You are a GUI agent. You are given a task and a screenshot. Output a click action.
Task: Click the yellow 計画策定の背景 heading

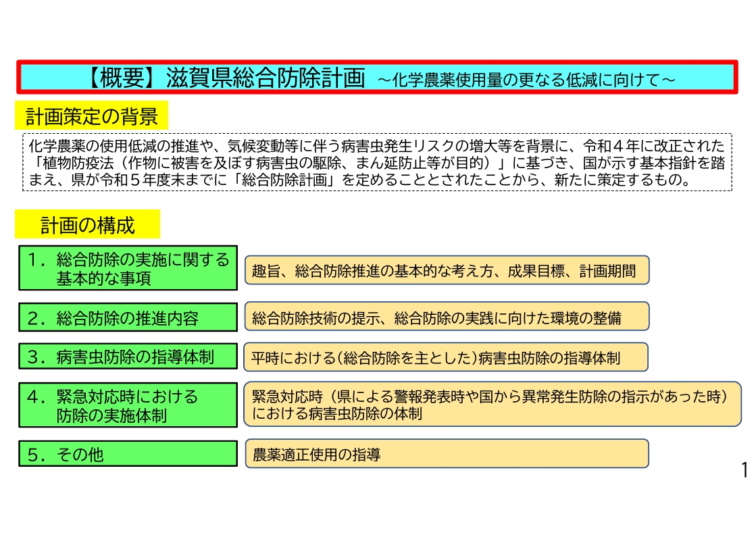point(91,116)
